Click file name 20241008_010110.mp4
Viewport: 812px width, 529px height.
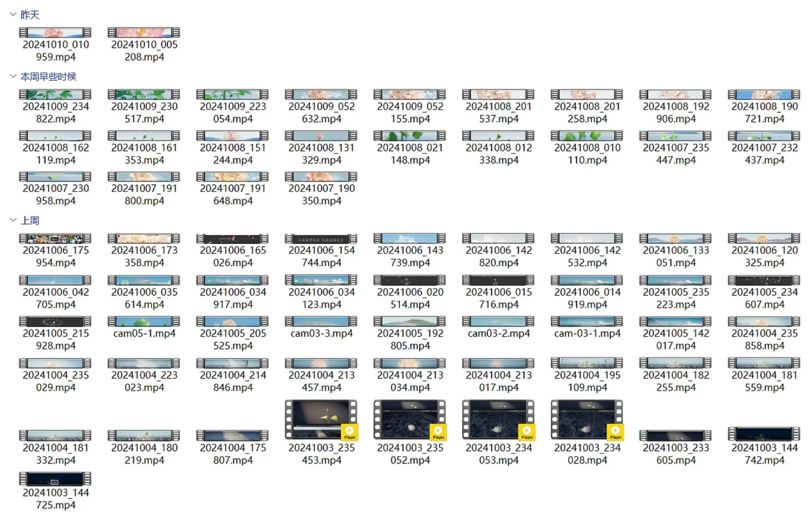(587, 154)
